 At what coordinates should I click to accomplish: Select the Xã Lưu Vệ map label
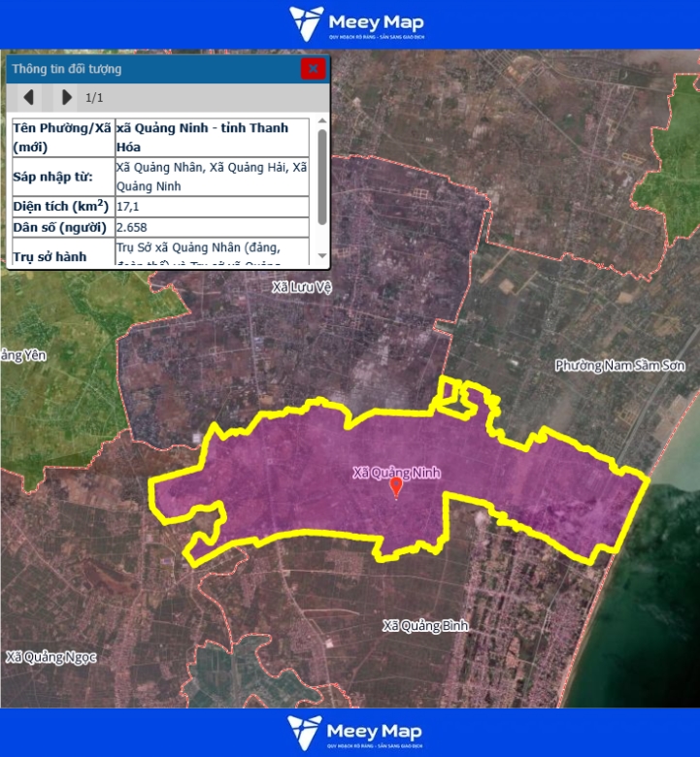pos(302,287)
